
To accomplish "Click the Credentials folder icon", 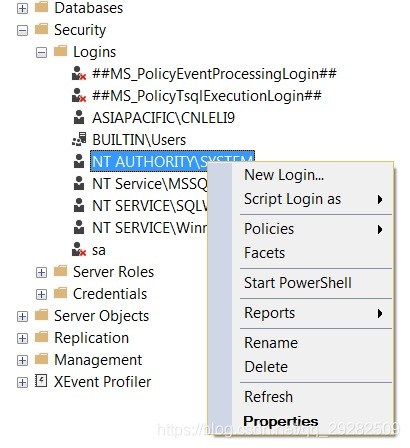I will [x=61, y=293].
